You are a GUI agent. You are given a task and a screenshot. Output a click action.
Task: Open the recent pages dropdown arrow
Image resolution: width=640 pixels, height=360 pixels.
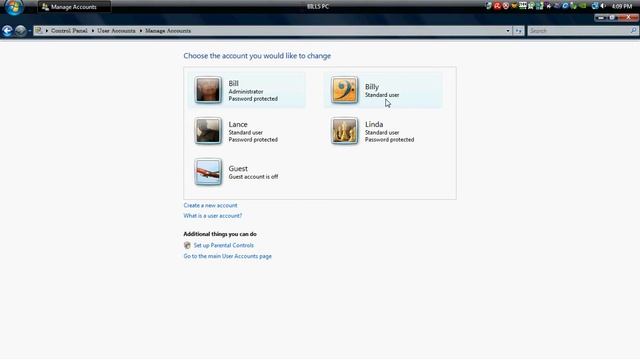pyautogui.click(x=29, y=31)
